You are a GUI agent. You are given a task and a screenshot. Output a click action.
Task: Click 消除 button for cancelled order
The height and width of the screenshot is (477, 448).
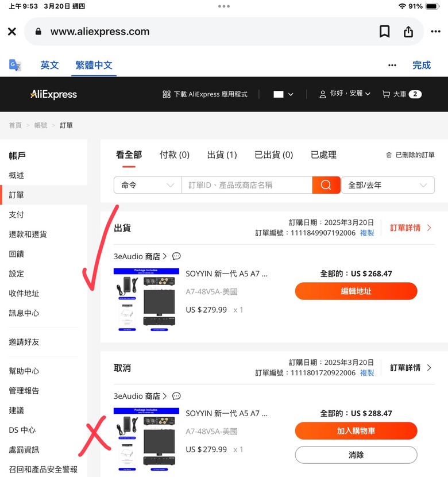356,455
